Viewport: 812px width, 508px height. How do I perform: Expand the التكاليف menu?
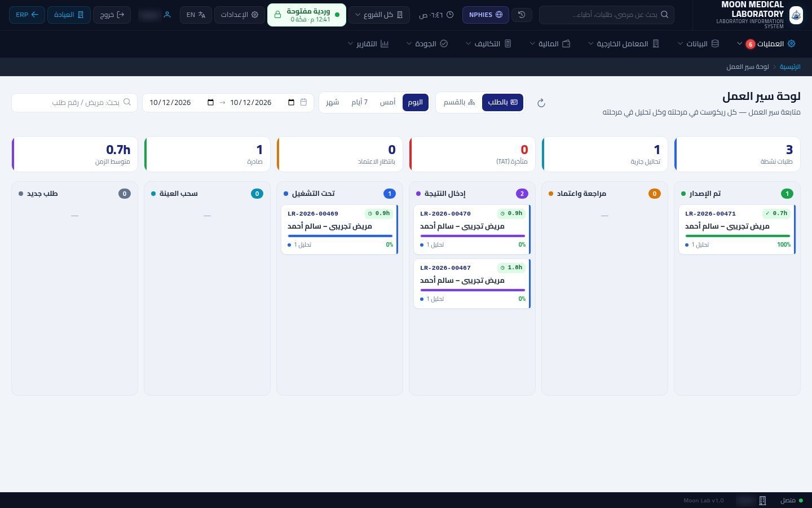(x=488, y=44)
